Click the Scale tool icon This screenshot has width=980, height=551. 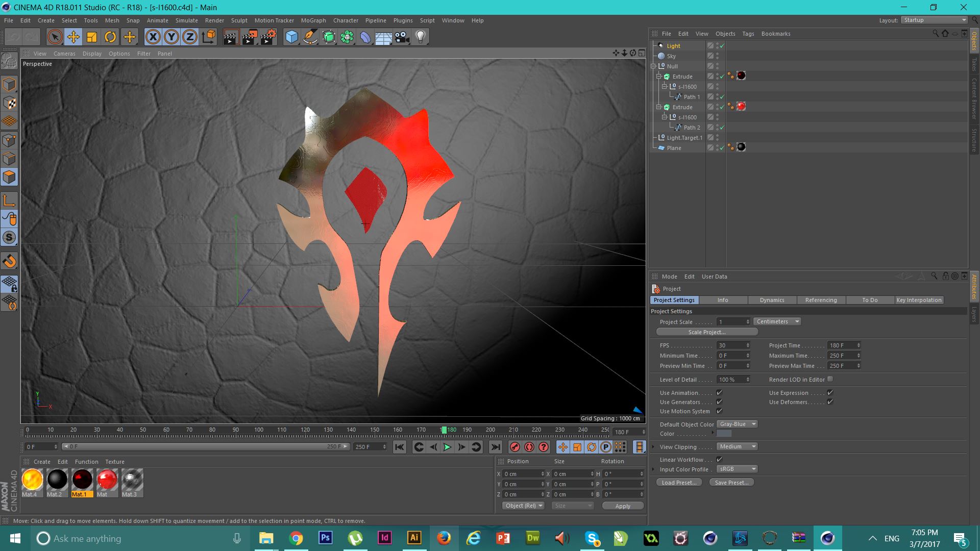click(x=92, y=37)
